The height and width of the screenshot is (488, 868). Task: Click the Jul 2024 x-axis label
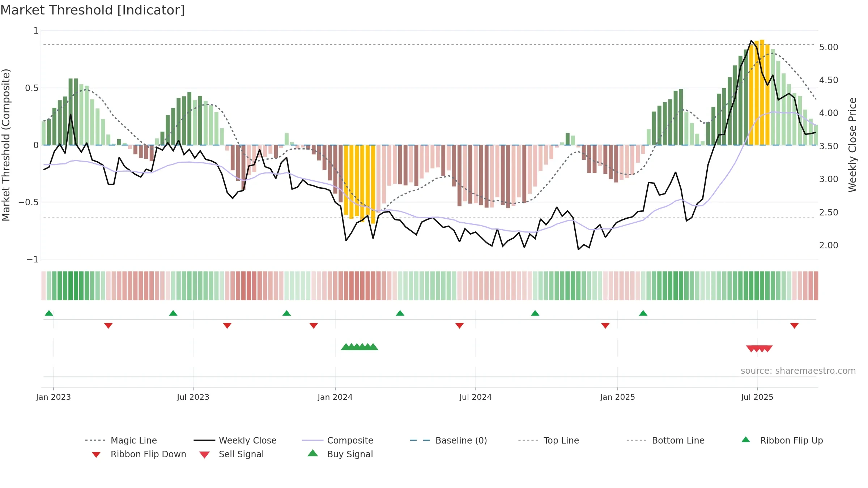tap(476, 397)
